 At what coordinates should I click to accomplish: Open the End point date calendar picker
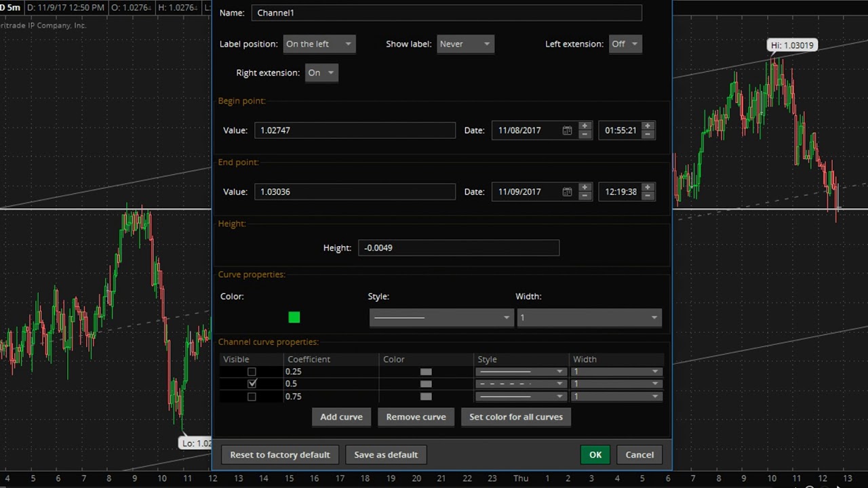(567, 192)
